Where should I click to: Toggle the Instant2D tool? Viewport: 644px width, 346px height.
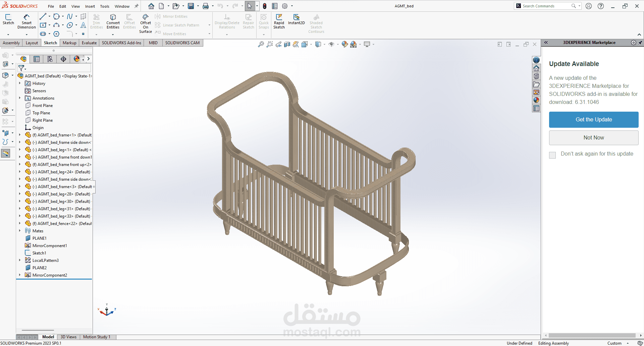(297, 19)
